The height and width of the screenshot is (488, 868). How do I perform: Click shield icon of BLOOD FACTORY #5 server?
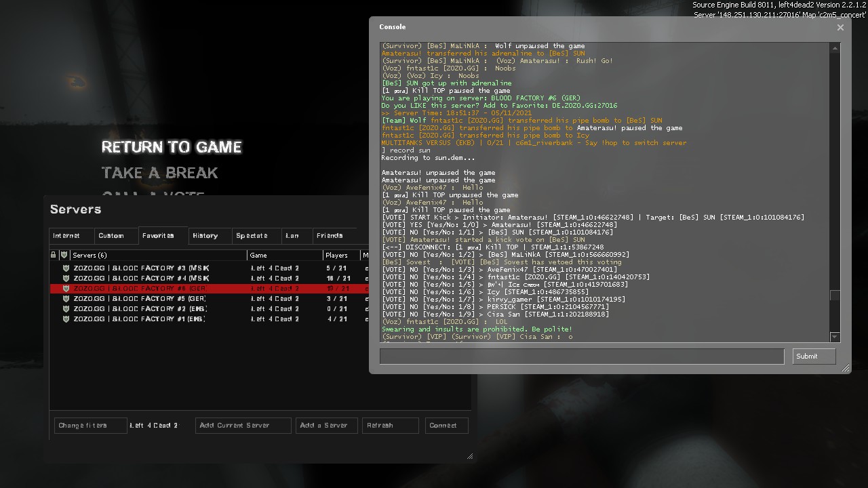point(66,299)
